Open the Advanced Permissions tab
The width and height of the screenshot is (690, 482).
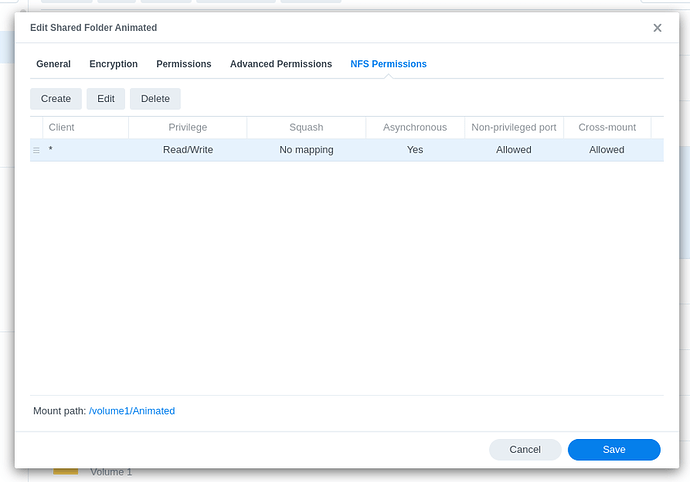click(281, 64)
